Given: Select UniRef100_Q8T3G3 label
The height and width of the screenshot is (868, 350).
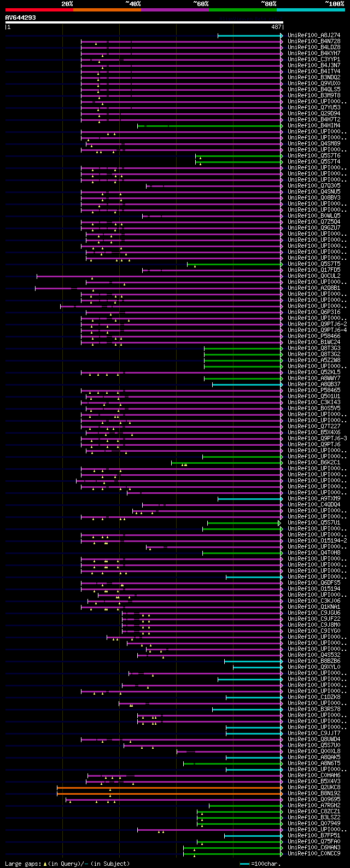Looking at the screenshot, I should click(314, 348).
